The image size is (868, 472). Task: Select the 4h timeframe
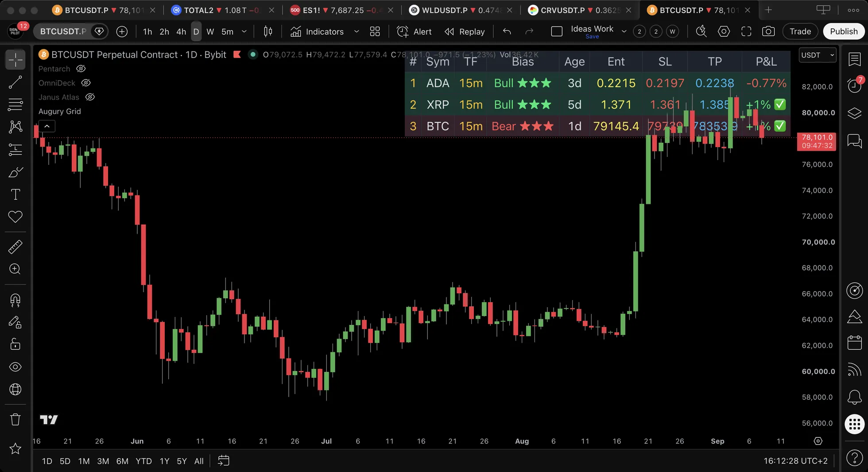tap(181, 31)
